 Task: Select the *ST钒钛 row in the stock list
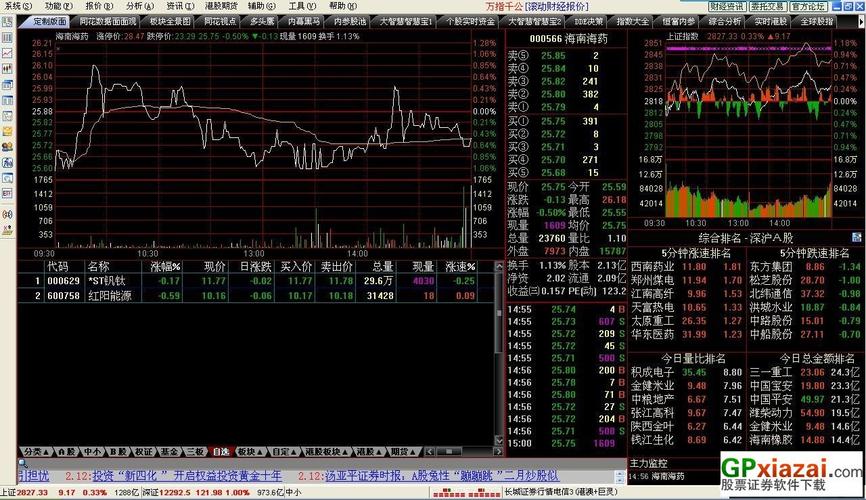coord(256,281)
